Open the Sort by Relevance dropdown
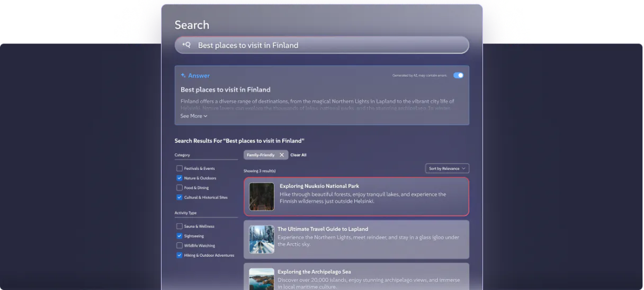Screen dimensions: 644x290 [x=447, y=168]
